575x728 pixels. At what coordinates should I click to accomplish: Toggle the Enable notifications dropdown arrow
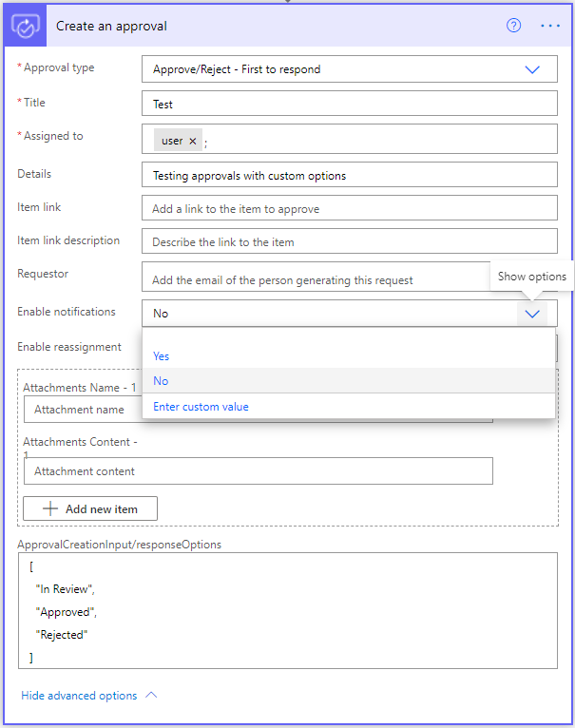pos(532,314)
